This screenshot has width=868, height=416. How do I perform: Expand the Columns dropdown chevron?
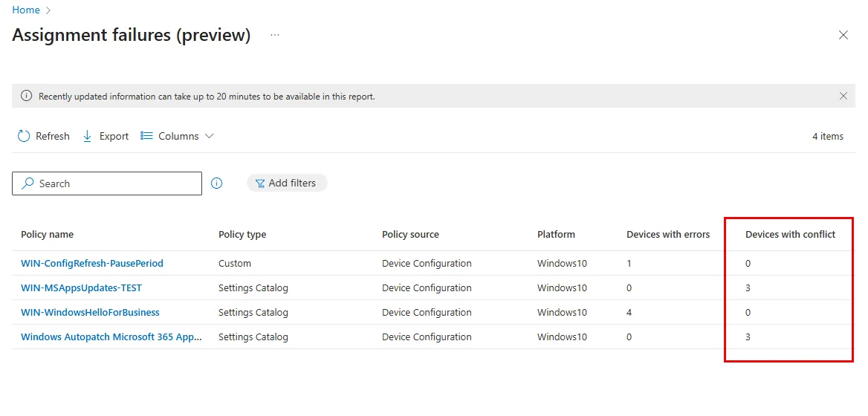point(210,136)
